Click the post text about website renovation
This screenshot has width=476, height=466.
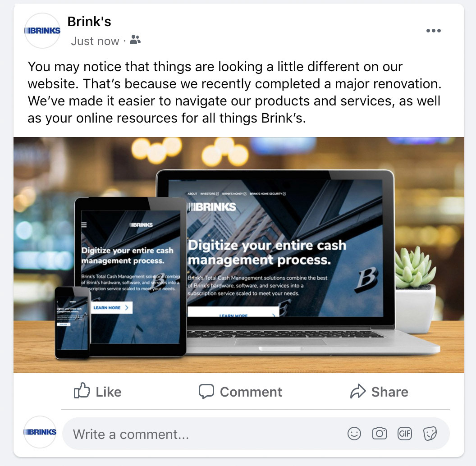234,92
